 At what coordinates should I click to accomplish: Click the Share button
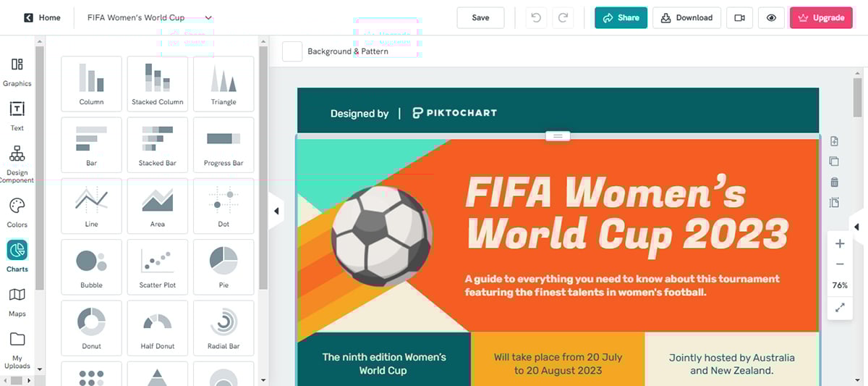621,18
